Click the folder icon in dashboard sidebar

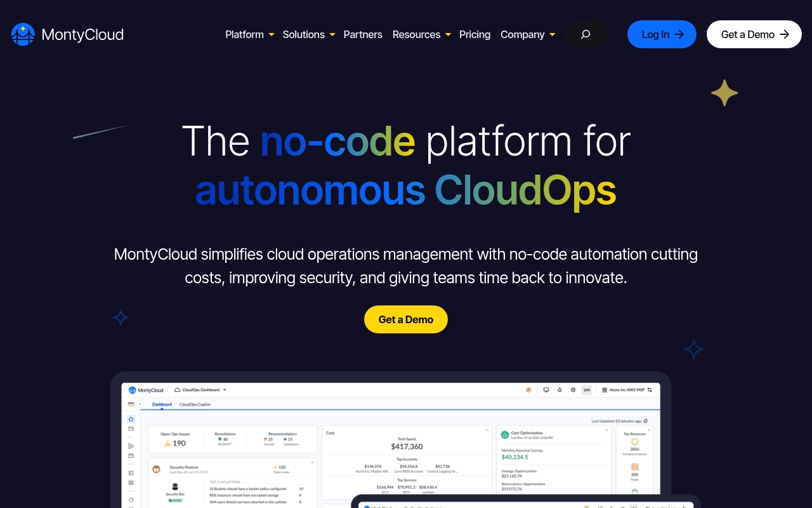[131, 429]
